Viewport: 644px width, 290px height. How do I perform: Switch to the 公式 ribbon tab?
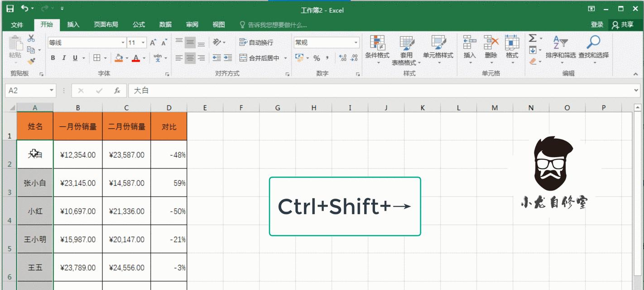click(139, 25)
